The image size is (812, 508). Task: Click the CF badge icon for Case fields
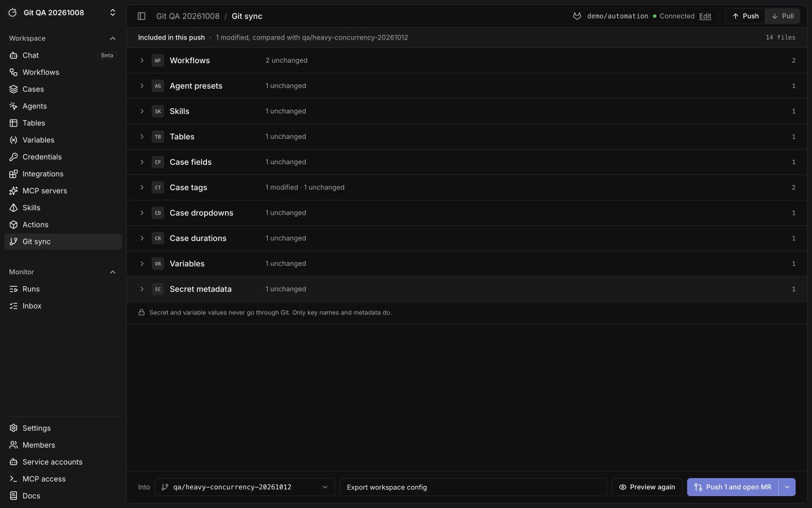coord(158,162)
